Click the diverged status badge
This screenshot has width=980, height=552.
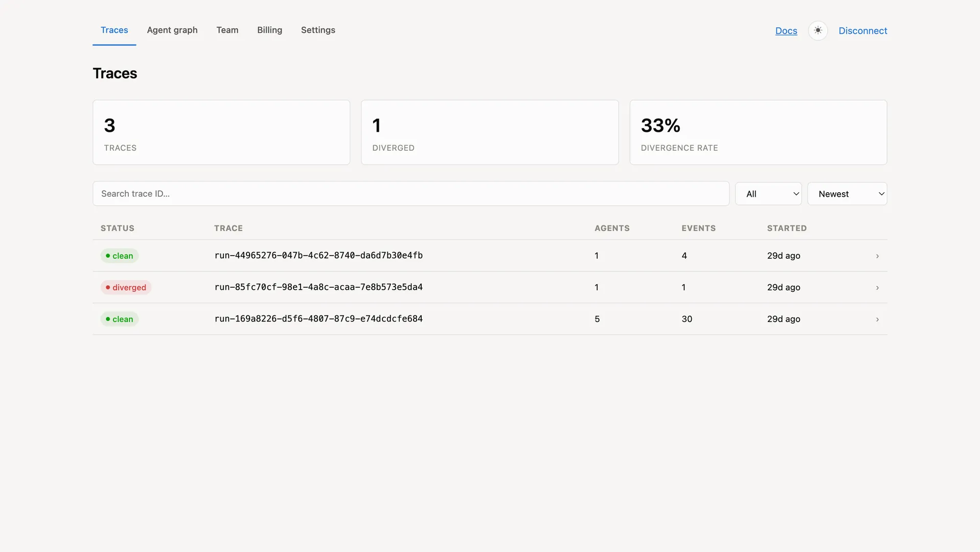126,287
